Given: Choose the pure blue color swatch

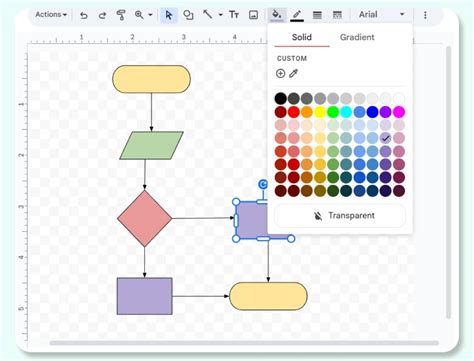Looking at the screenshot, I should point(372,112).
